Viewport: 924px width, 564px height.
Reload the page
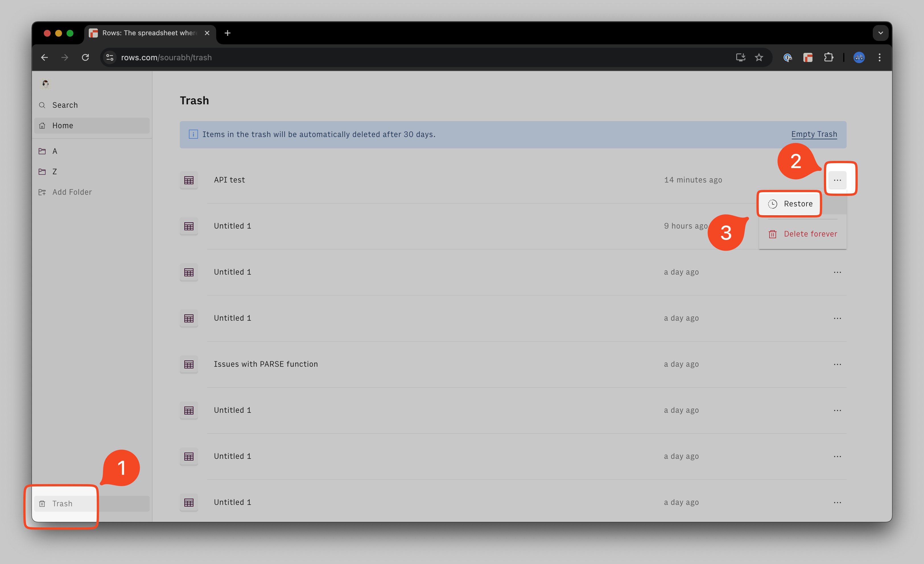click(x=86, y=57)
